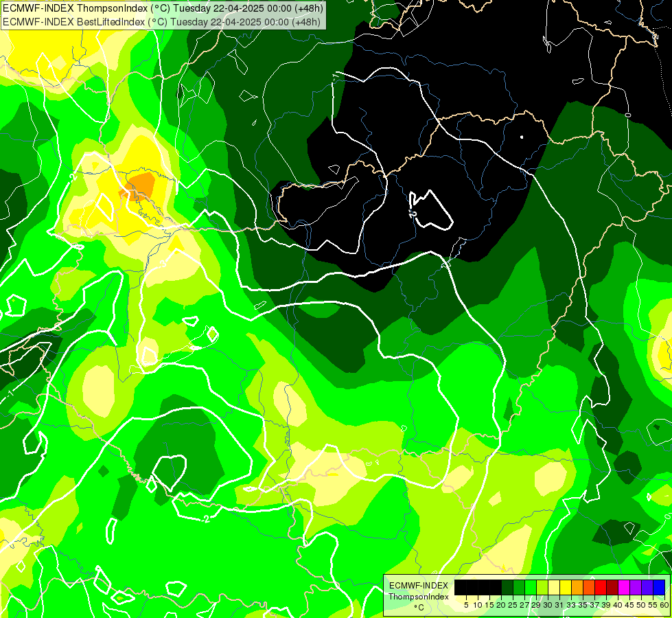Viewport: 672px width, 618px height.
Task: Click legend scale value 20
Action: [502, 605]
